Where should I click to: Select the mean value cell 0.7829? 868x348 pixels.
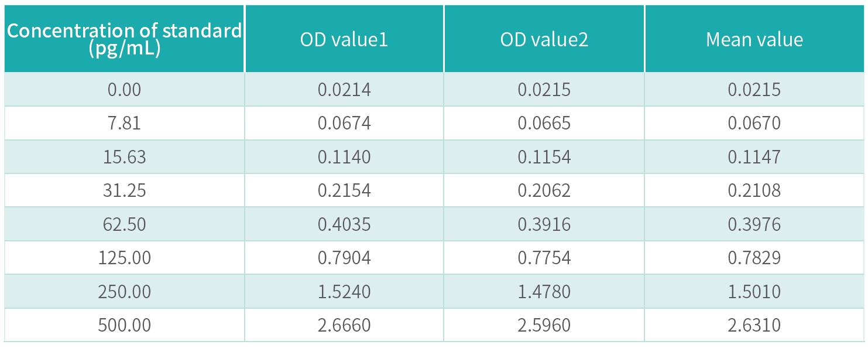[754, 258]
